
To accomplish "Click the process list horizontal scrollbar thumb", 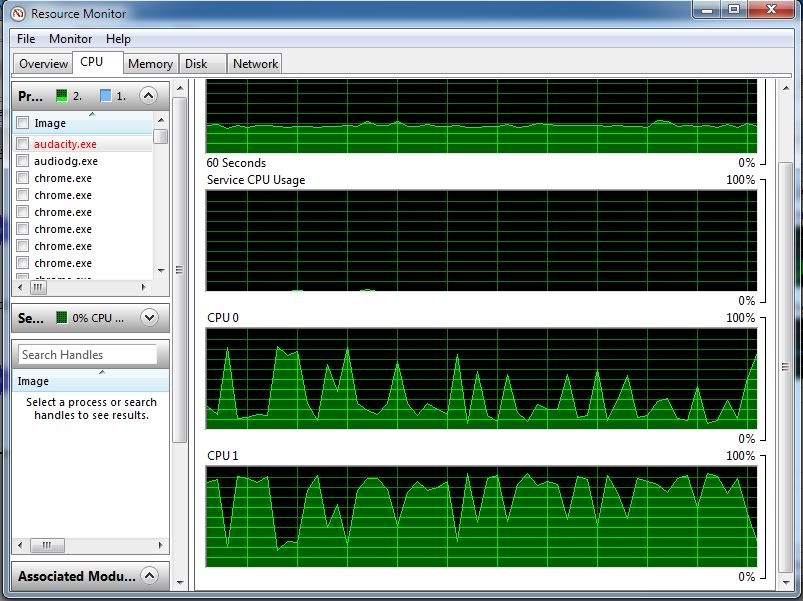I will tap(38, 288).
